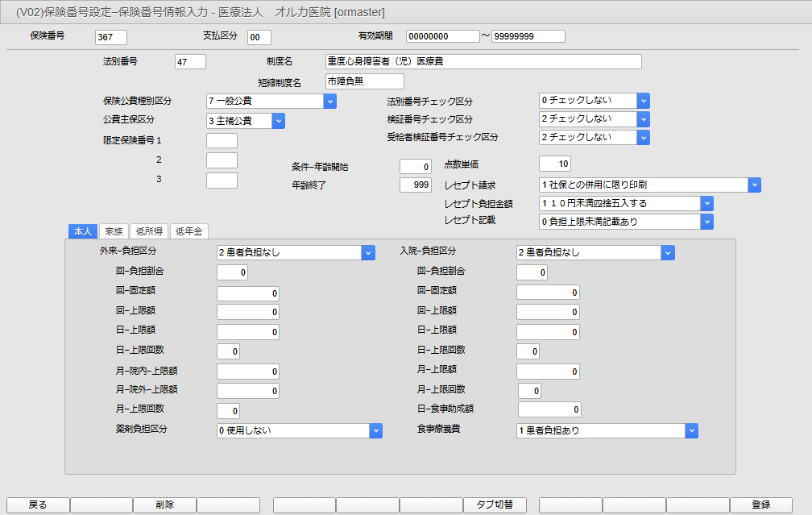
Task: Focus the outpatient 日-上限回数 field
Action: 229,351
